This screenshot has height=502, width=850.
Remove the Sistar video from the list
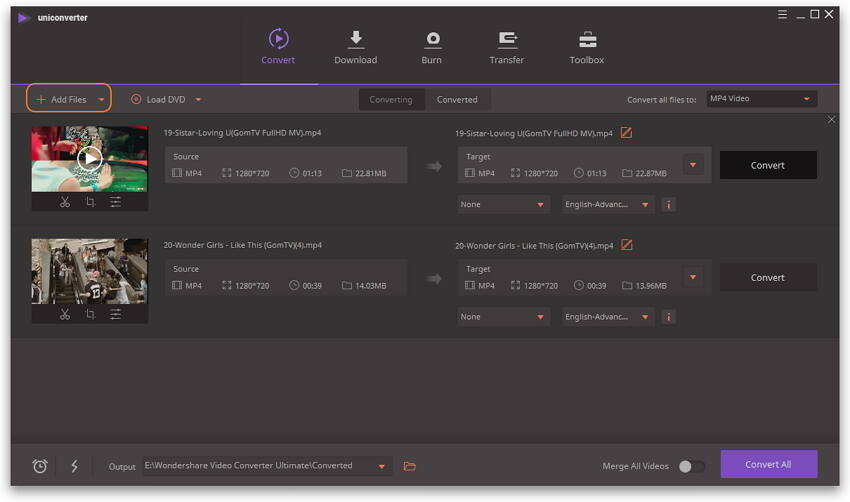(x=832, y=119)
